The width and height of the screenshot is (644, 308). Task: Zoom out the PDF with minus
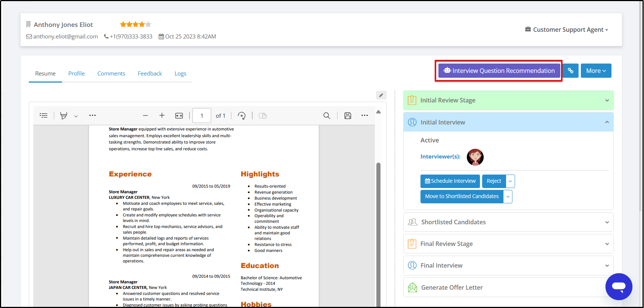[x=145, y=115]
